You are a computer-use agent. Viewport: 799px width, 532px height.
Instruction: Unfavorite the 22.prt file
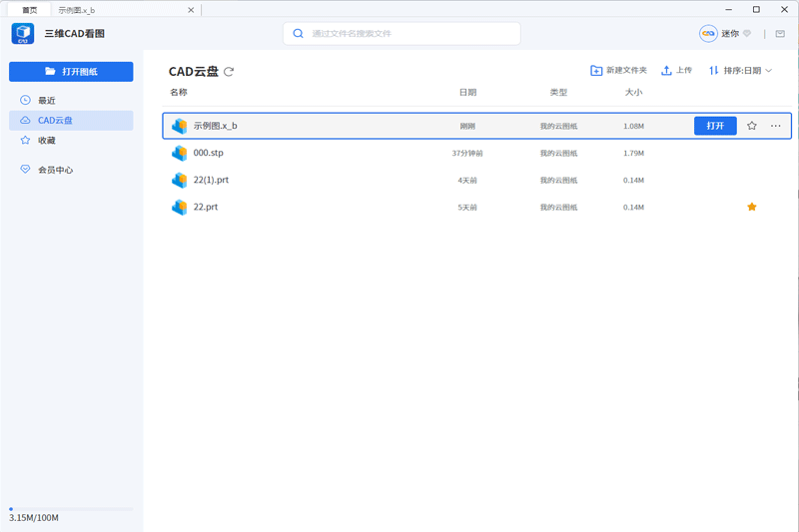point(752,208)
